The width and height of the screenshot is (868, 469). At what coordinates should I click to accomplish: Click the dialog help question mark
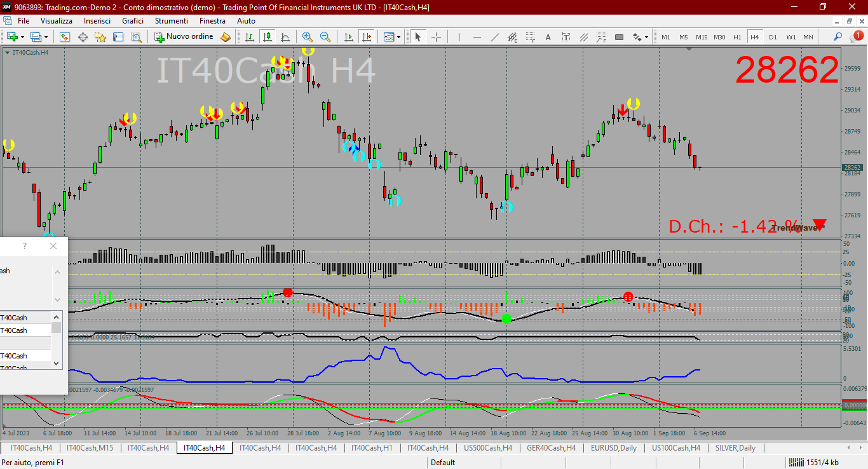click(25, 246)
